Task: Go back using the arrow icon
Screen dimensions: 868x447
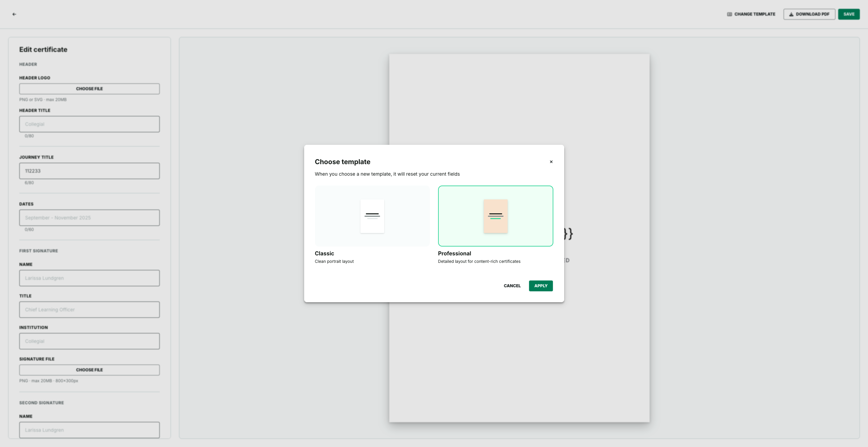Action: (x=14, y=14)
